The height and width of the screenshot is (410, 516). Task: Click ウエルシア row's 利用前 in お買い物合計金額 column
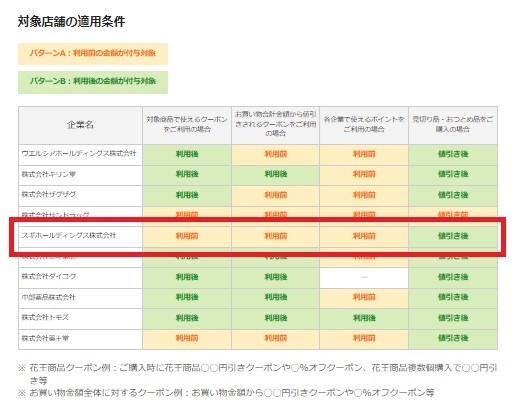275,154
